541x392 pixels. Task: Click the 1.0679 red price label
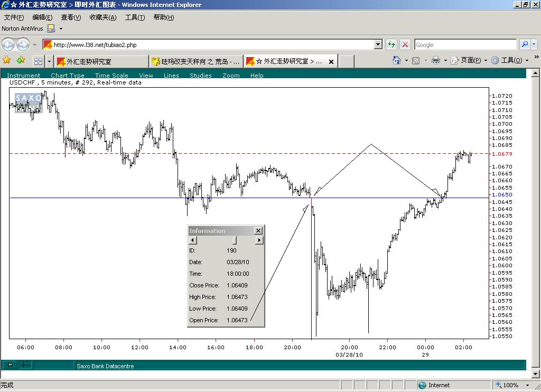coord(502,154)
